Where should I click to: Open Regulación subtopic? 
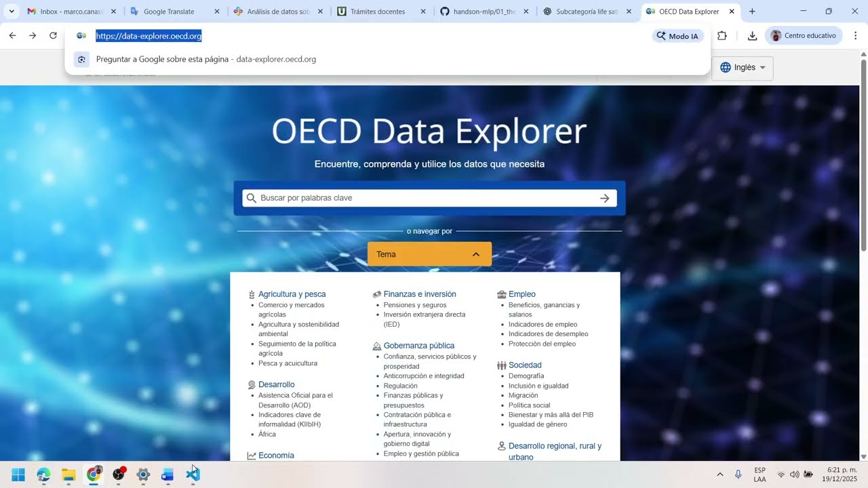[x=400, y=386]
